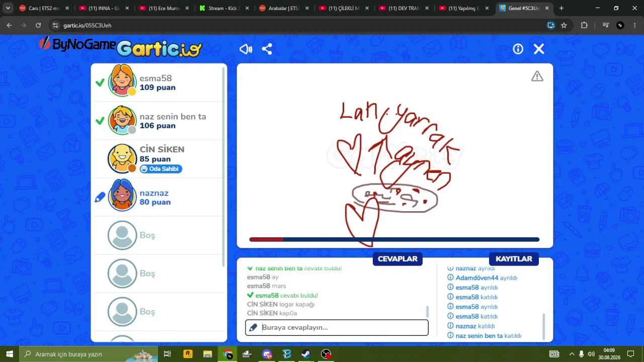Open the media control button

[x=606, y=25]
